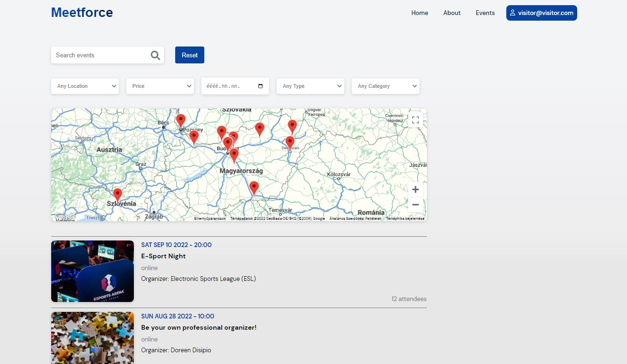Open the Events navigation item
This screenshot has width=627, height=364.
tap(485, 13)
